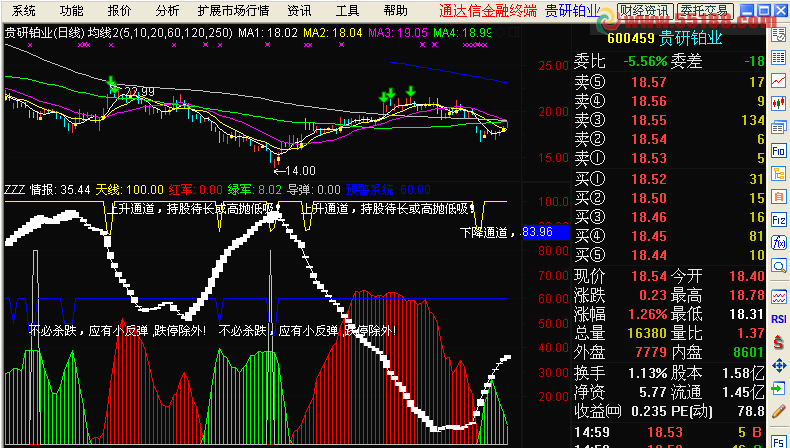Click the 现价 18.54 current price
790x448 pixels.
649,277
